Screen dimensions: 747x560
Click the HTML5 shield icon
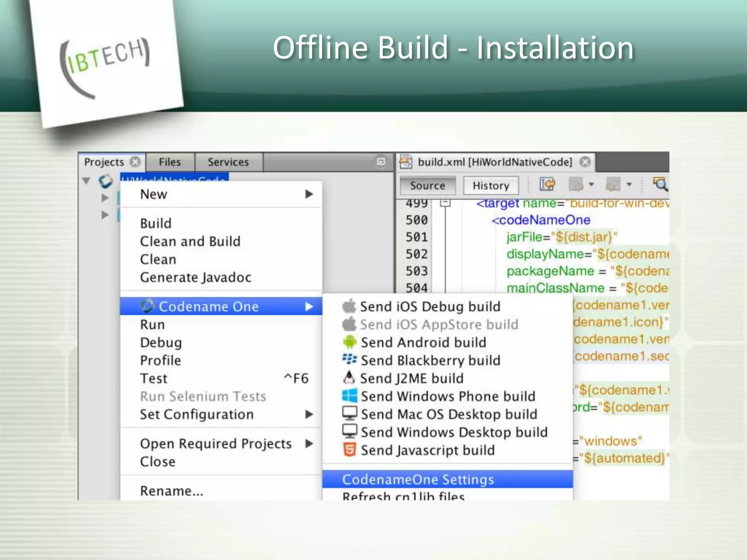point(349,450)
